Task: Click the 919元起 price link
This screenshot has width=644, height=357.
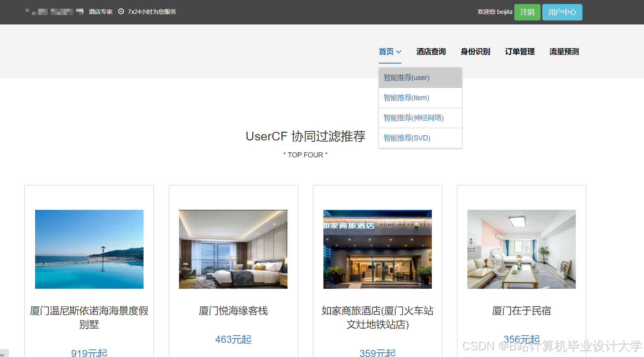Action: click(89, 353)
